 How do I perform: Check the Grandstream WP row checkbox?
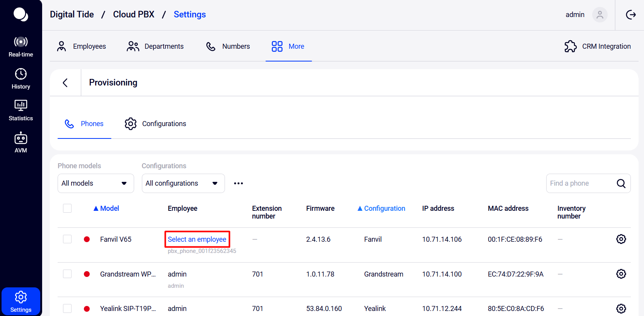tap(67, 274)
